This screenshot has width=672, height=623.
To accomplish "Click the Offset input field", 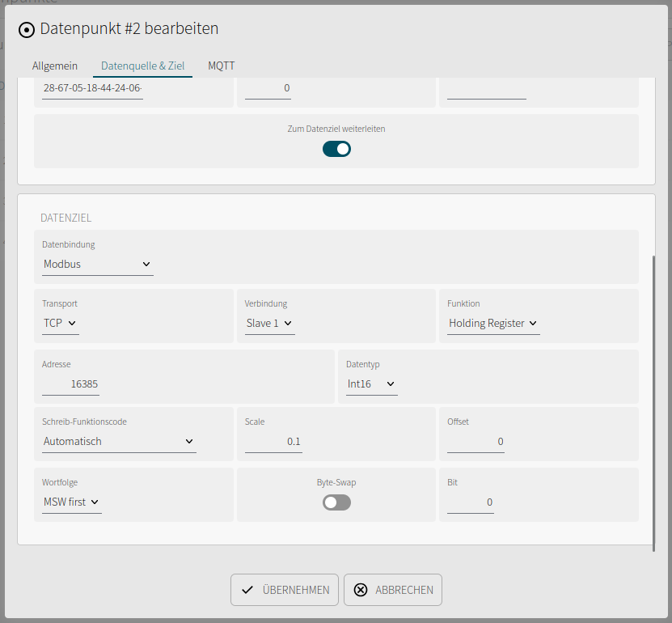I will (x=475, y=442).
